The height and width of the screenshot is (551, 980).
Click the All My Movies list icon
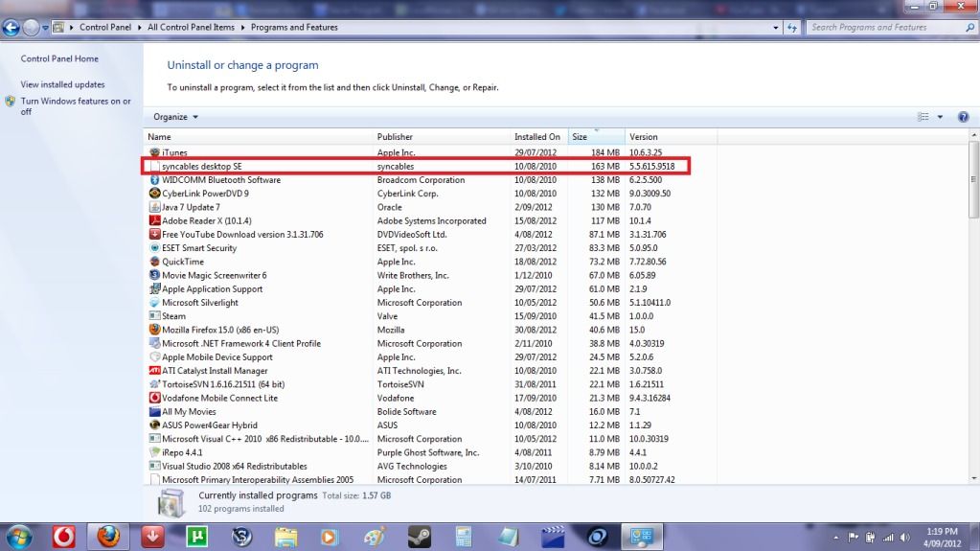click(154, 411)
